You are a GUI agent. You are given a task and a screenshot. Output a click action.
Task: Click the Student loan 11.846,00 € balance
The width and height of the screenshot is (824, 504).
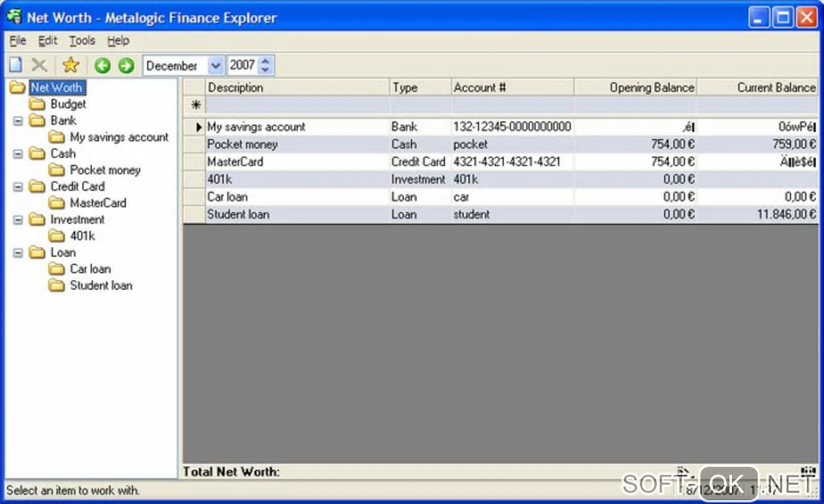click(x=758, y=214)
